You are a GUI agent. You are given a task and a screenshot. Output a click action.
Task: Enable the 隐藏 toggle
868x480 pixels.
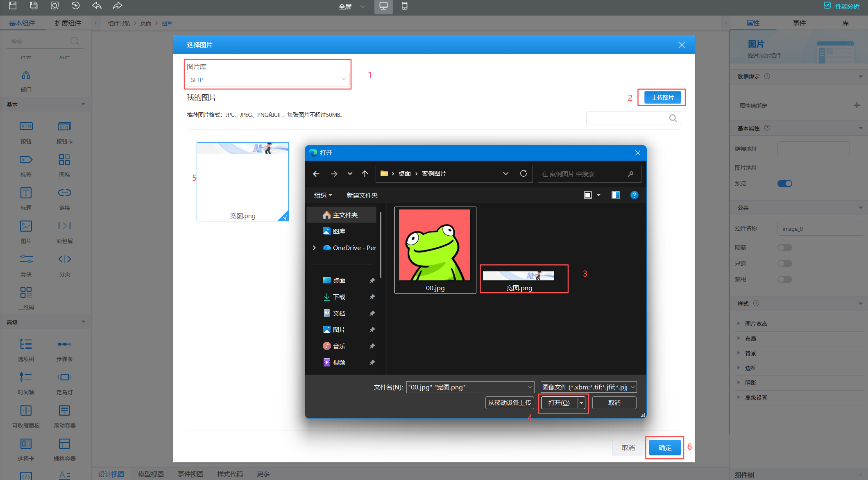click(x=784, y=248)
